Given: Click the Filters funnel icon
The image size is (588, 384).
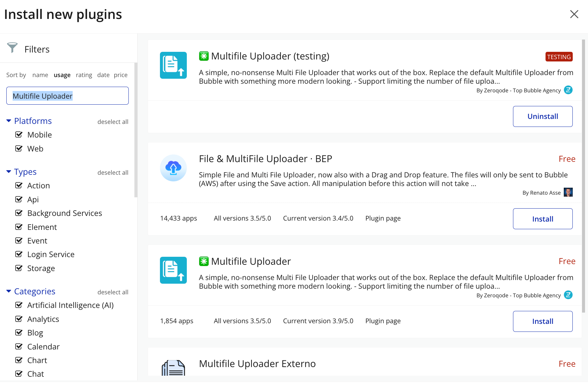Looking at the screenshot, I should coord(12,48).
